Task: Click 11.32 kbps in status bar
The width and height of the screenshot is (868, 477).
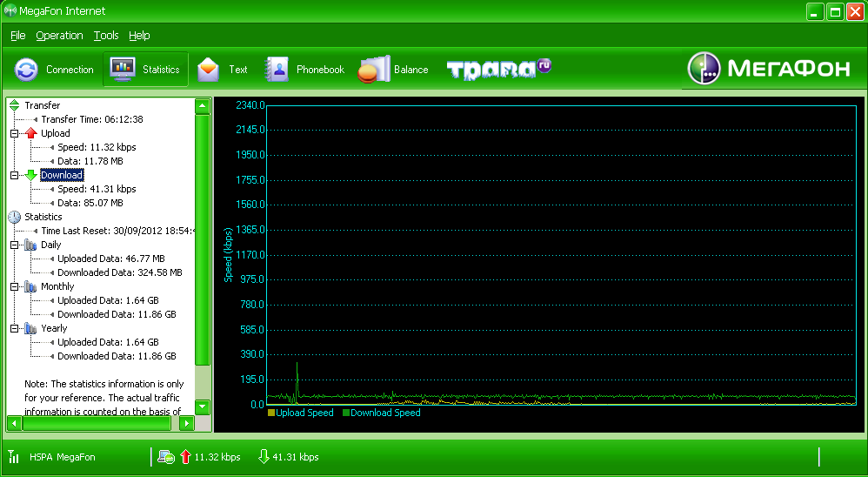Action: (x=217, y=457)
